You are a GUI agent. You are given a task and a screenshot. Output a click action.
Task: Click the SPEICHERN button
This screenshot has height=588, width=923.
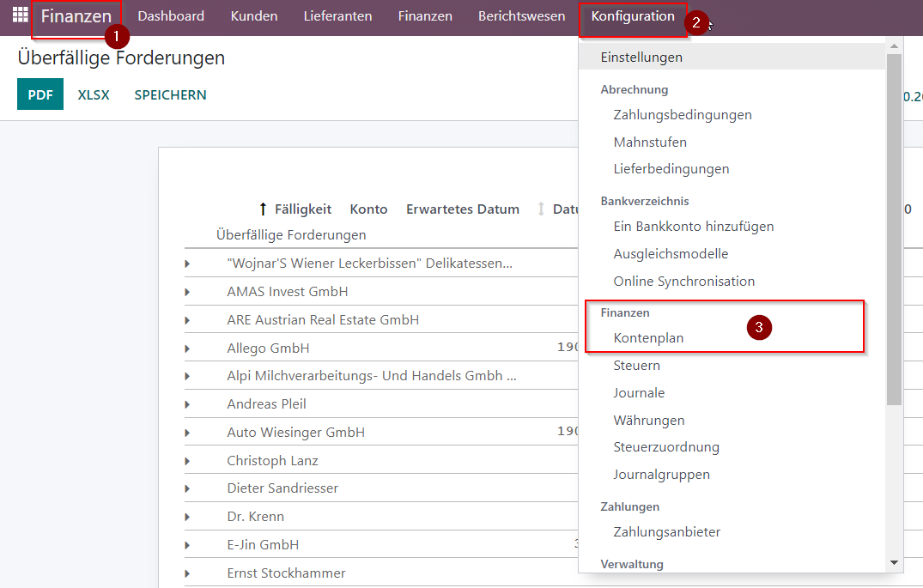[x=170, y=94]
